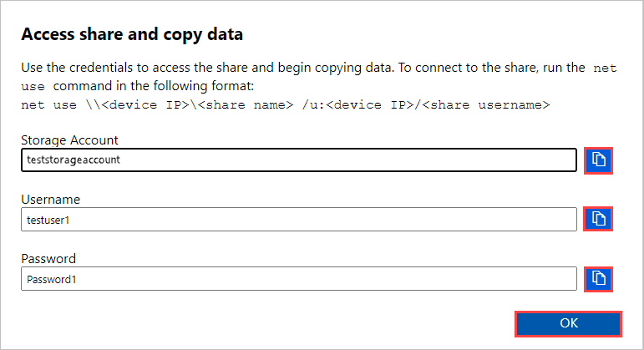Select the Password input field
Viewport: 644px width, 350px height.
click(298, 279)
